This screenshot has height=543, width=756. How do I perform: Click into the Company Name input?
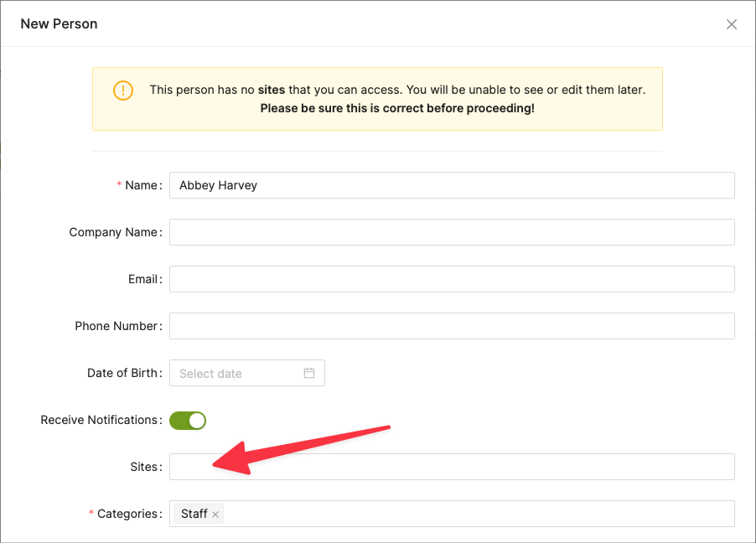coord(452,232)
